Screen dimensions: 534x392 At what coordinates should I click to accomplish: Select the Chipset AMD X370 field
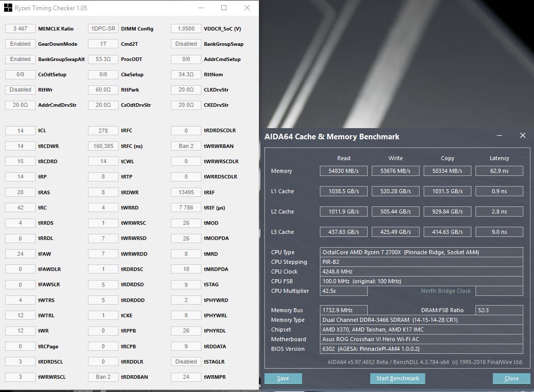point(422,329)
